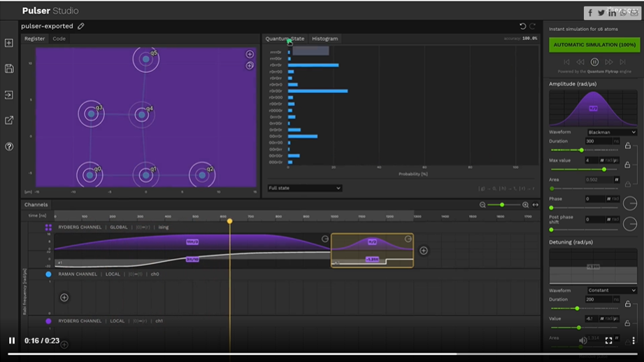Add a pulse to Raman channel ch0

[x=64, y=298]
